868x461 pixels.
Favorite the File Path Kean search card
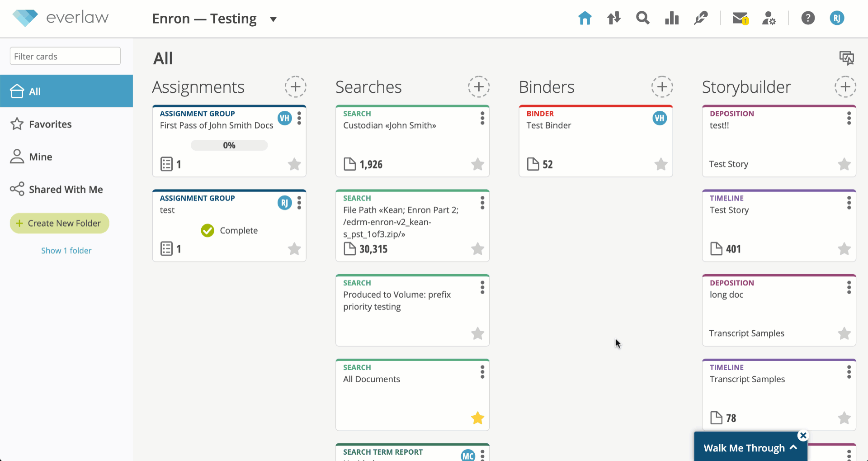pos(477,248)
